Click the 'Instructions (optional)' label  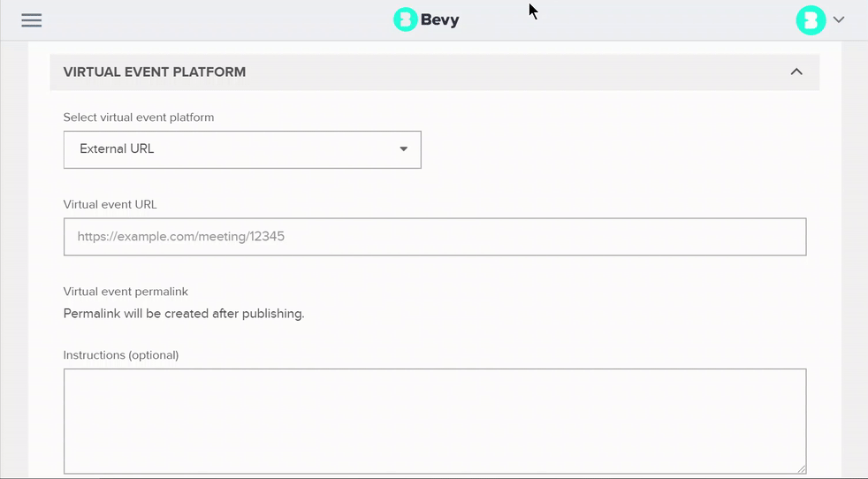(x=121, y=355)
